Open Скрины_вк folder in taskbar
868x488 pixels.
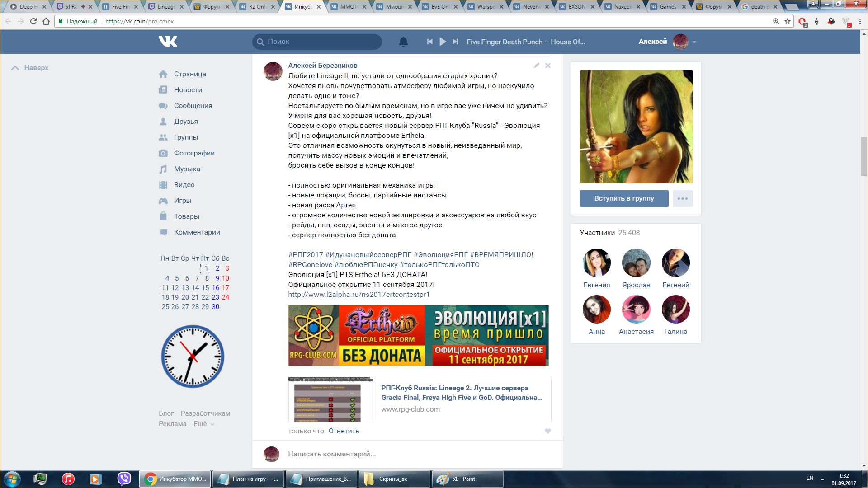pos(394,479)
